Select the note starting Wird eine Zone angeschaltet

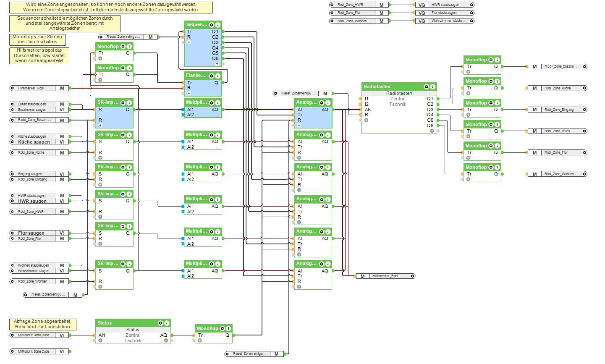tap(112, 7)
